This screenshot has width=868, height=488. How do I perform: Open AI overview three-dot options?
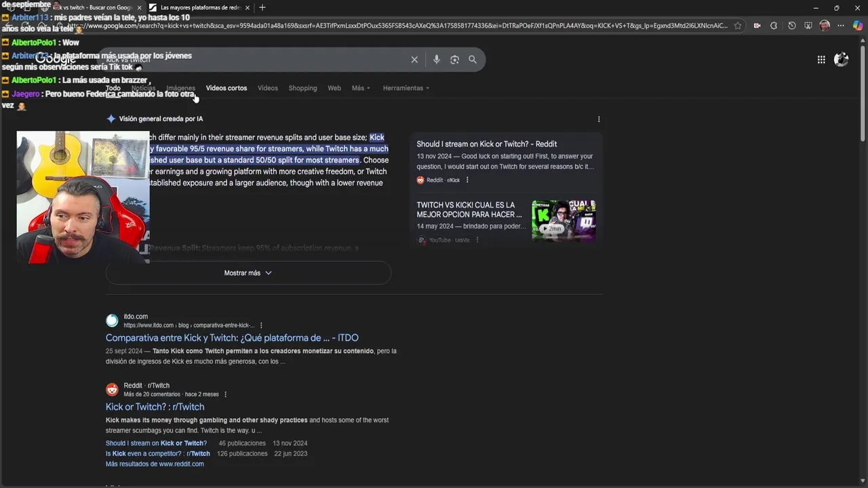tap(599, 119)
